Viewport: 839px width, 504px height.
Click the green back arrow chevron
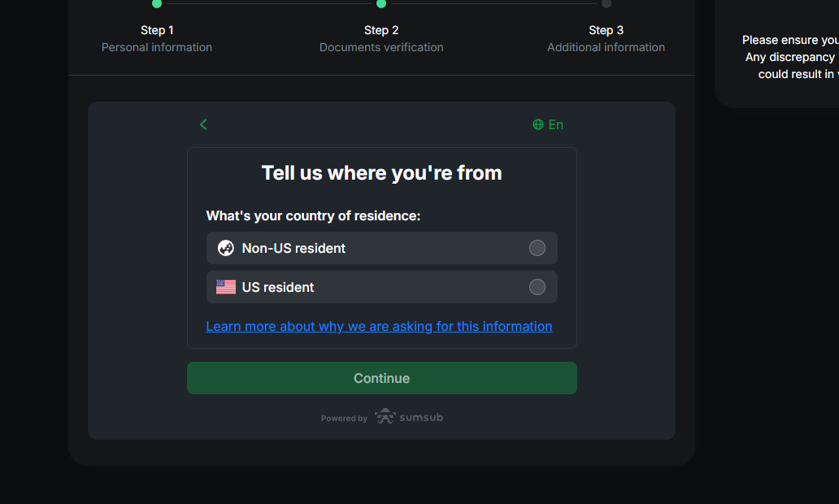(203, 124)
